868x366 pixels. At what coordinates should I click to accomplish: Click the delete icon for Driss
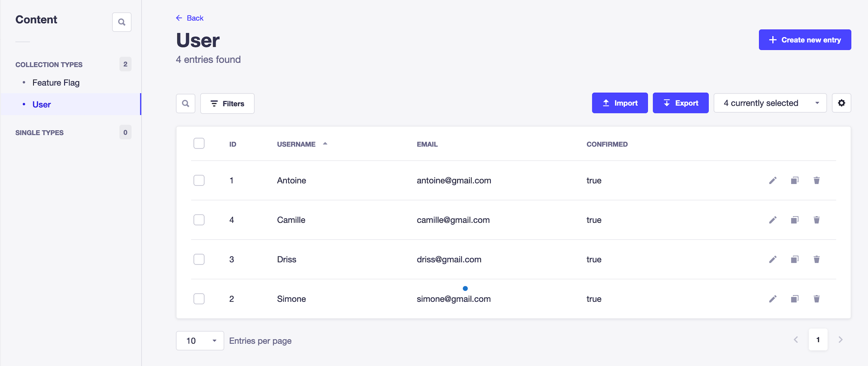pos(817,259)
